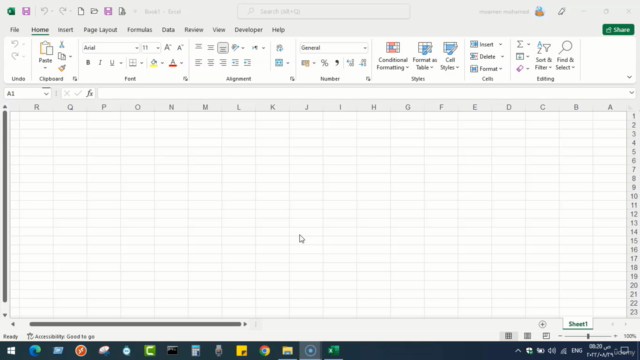Click the Wrap Text icon
The width and height of the screenshot is (640, 360).
coord(280,48)
